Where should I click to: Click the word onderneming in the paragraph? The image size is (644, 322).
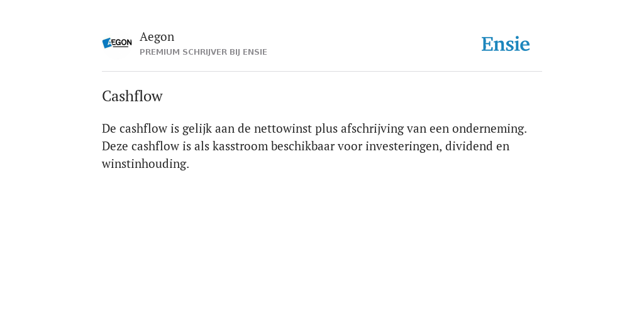click(489, 129)
